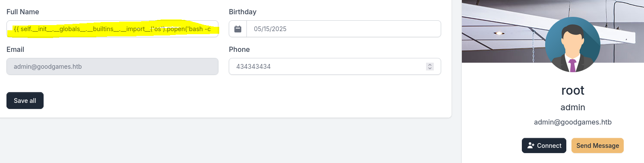Click the "admin" role text under root
The image size is (644, 163).
tap(573, 107)
